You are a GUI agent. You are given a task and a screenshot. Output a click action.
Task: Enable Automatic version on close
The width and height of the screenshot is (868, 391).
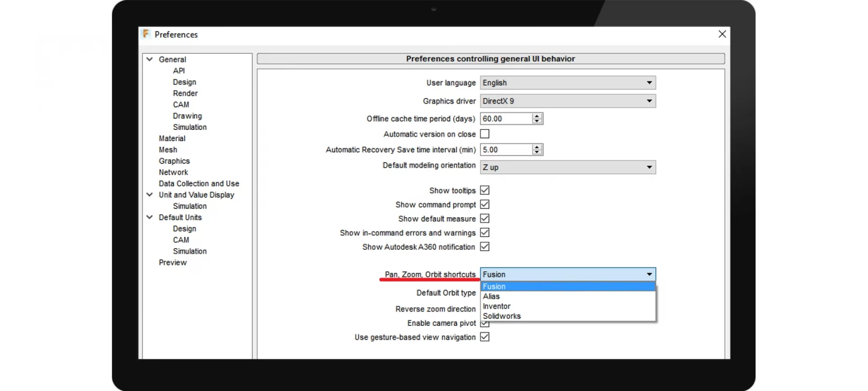click(485, 134)
